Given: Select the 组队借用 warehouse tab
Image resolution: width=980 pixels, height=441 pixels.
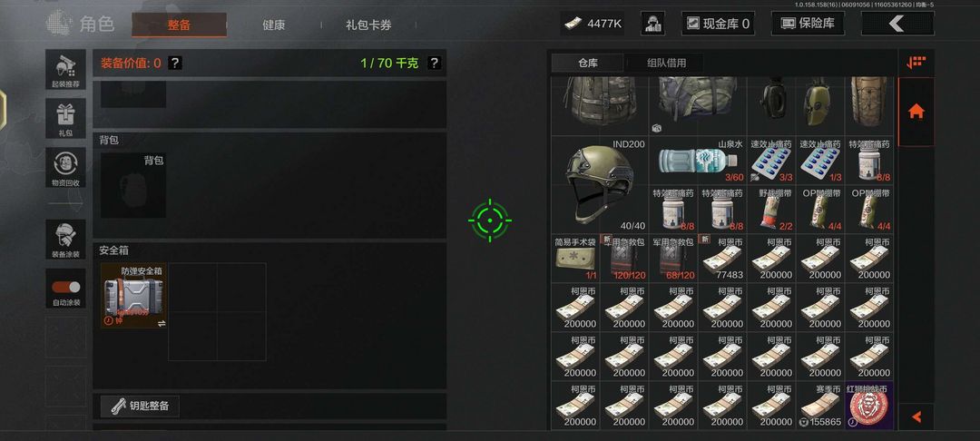Looking at the screenshot, I should [x=666, y=64].
